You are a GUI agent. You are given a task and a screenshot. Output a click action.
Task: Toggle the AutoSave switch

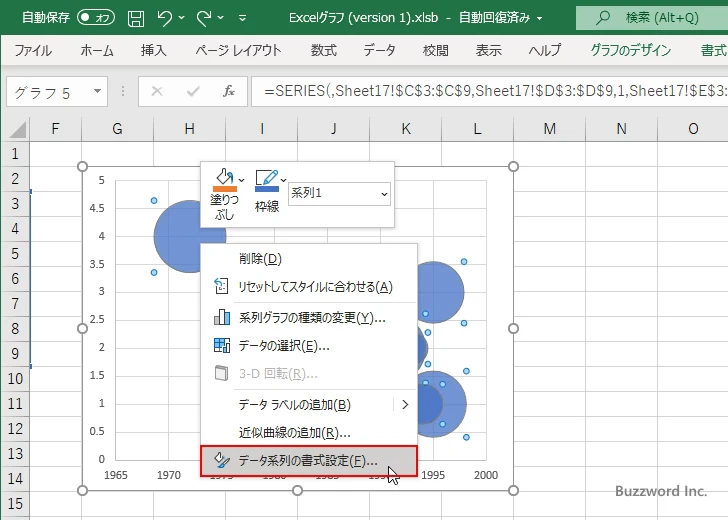pos(96,18)
